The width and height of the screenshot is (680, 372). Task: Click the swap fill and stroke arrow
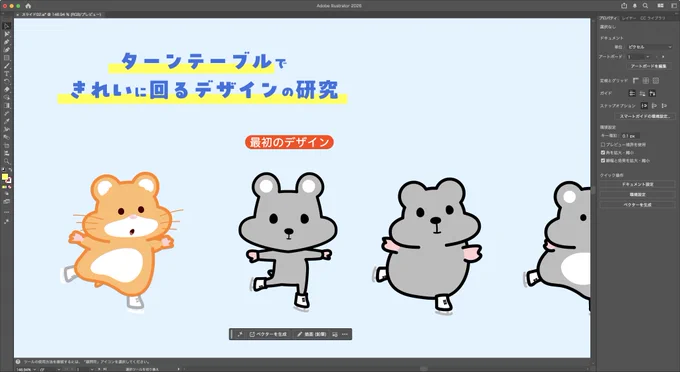coord(10,169)
